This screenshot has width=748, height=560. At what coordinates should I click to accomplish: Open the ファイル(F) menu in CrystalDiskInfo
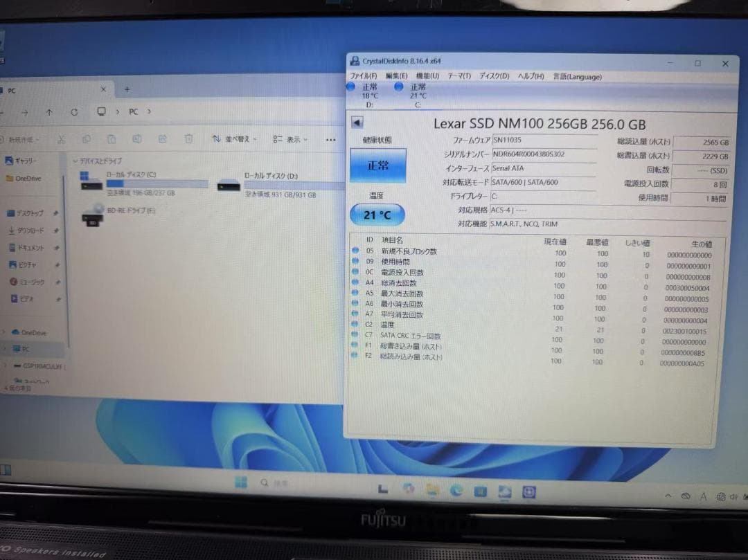tap(364, 75)
